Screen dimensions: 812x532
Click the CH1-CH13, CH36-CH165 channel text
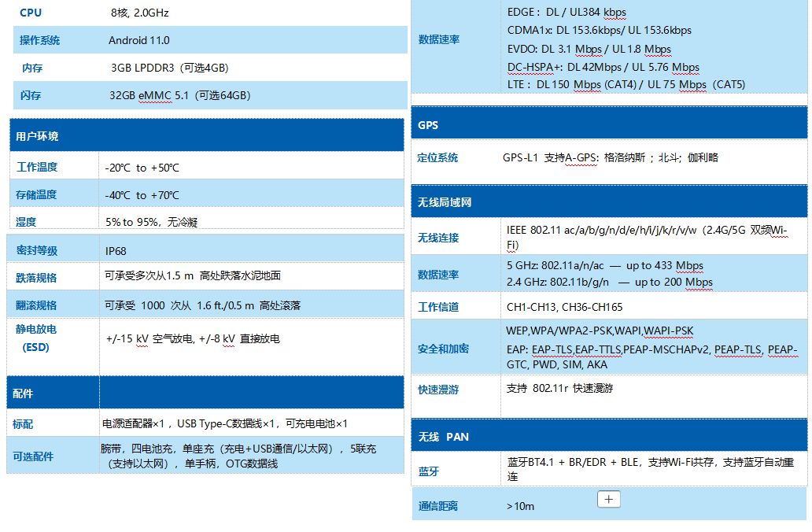point(564,307)
